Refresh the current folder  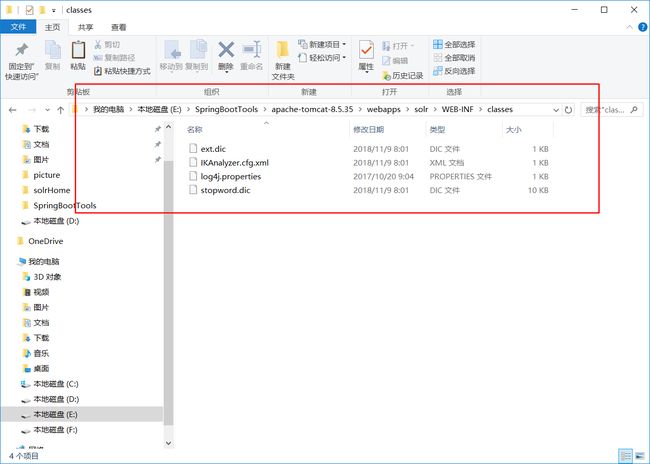click(568, 110)
